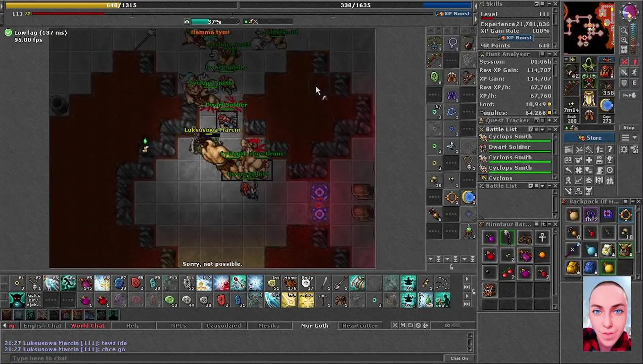
Task: Close the current chat tab X icon
Action: pos(395,326)
